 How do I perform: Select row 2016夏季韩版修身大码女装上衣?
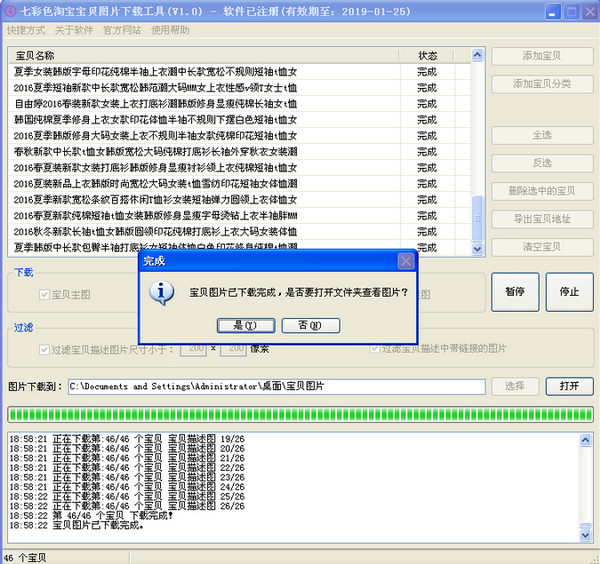coord(239,136)
